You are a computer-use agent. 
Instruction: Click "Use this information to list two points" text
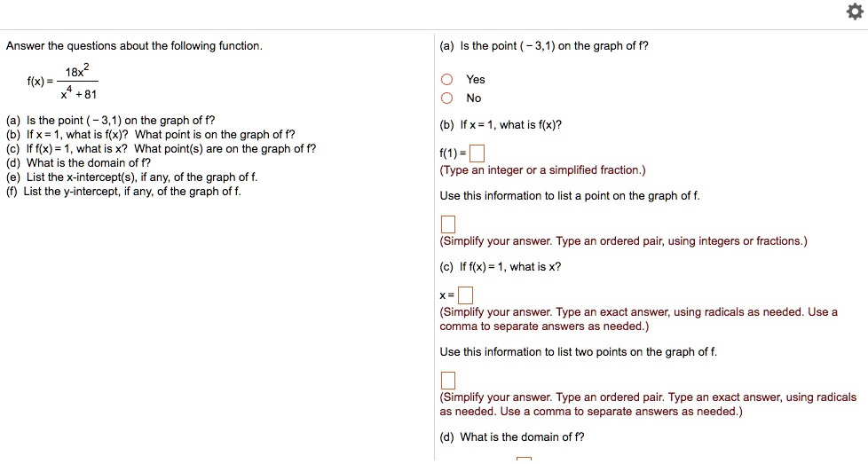[x=578, y=352]
